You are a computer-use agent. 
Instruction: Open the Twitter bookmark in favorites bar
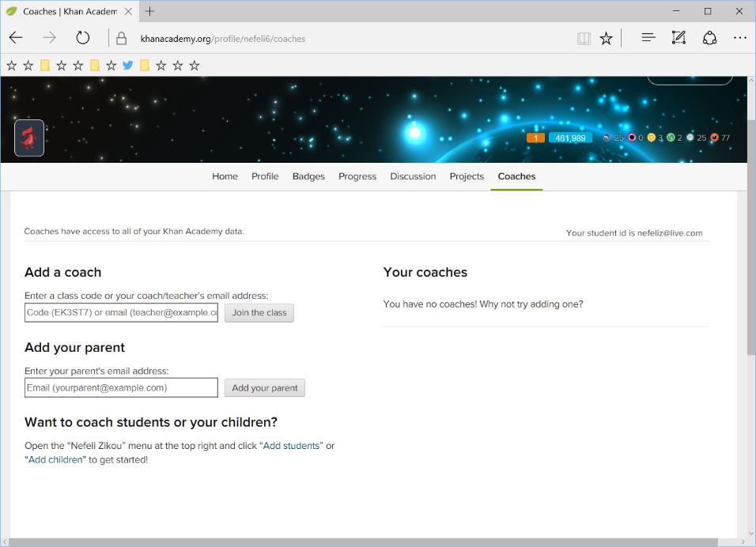(x=128, y=65)
